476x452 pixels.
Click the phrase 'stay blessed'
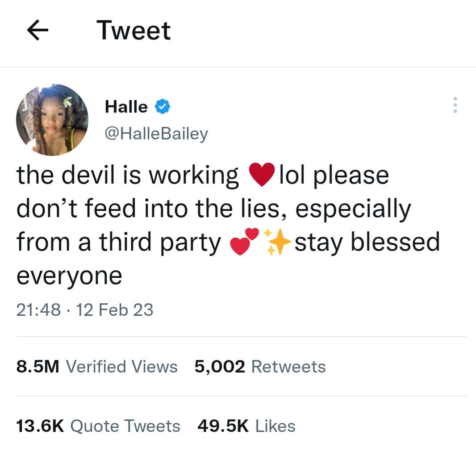tap(367, 242)
